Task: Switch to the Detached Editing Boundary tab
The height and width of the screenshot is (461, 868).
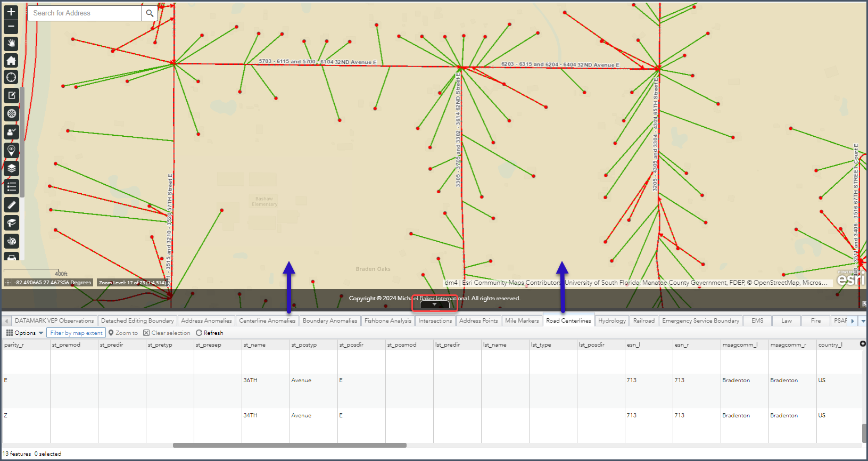Action: [137, 321]
